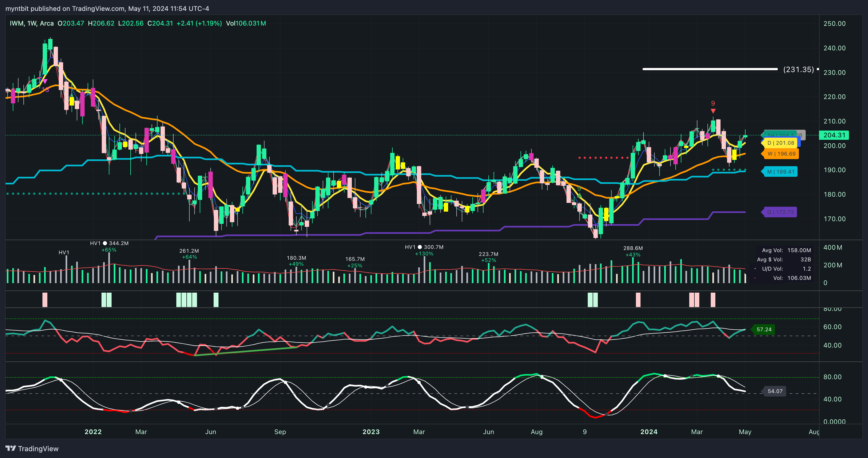Click the yellow D | 201.08 level label
The height and width of the screenshot is (458, 868).
click(780, 143)
